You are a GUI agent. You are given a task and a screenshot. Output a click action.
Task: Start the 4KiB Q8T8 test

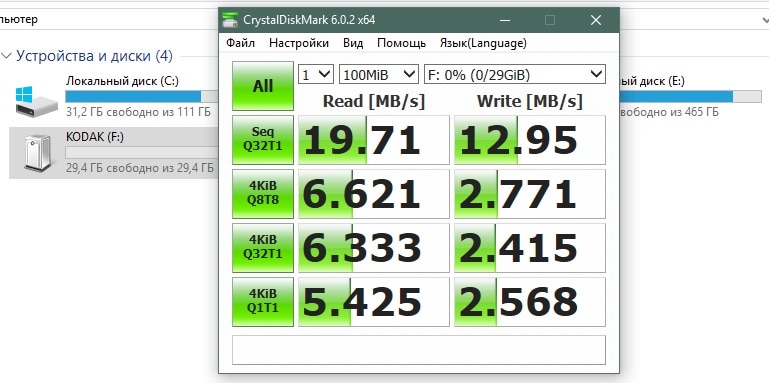(263, 194)
